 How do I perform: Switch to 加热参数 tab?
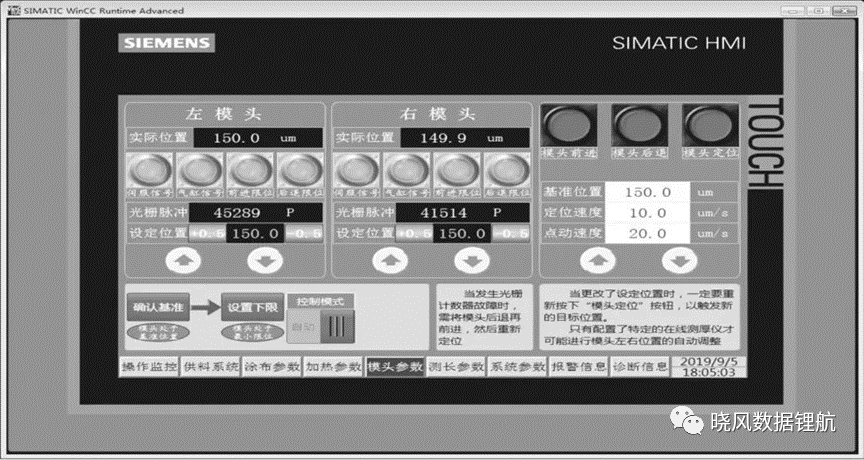pyautogui.click(x=333, y=367)
